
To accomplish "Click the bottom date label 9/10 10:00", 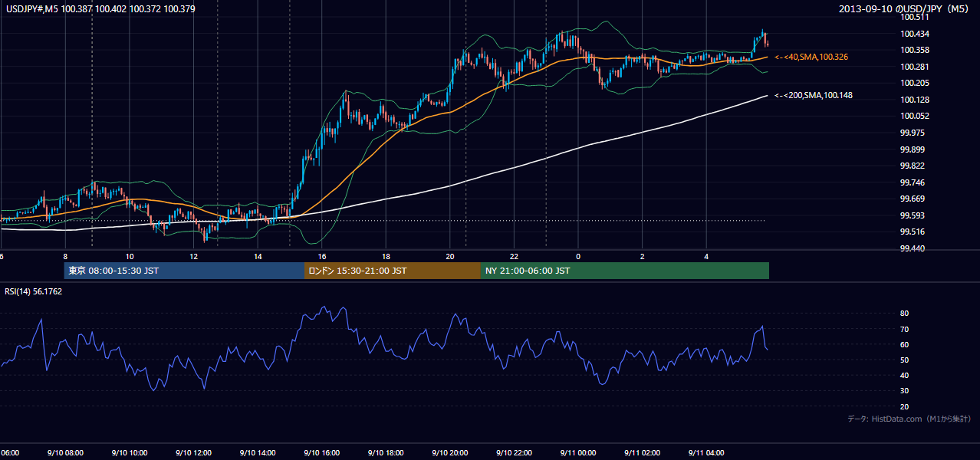I will click(x=129, y=453).
